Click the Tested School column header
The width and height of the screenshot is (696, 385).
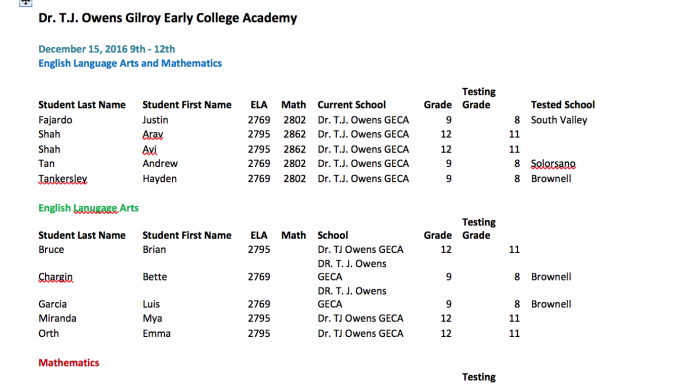coord(563,105)
